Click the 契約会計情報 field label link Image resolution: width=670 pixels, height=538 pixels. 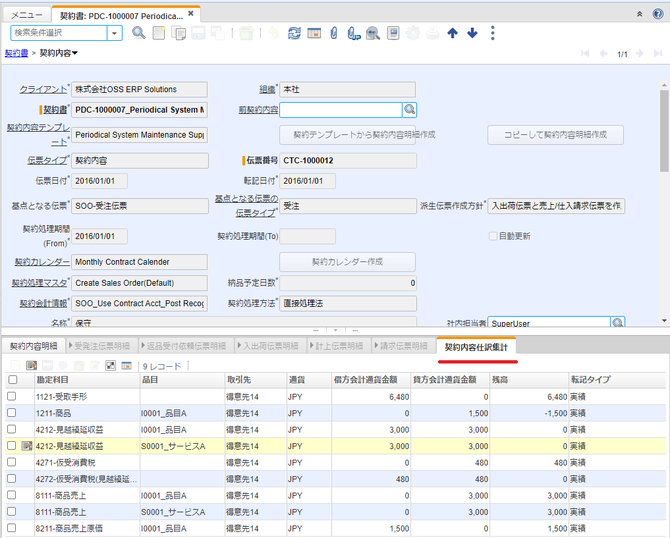click(x=43, y=303)
